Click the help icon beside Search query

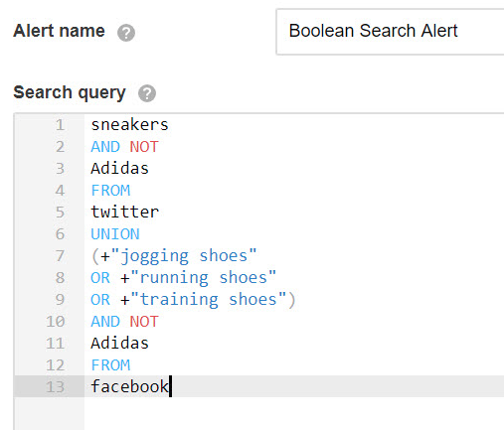coord(147,93)
